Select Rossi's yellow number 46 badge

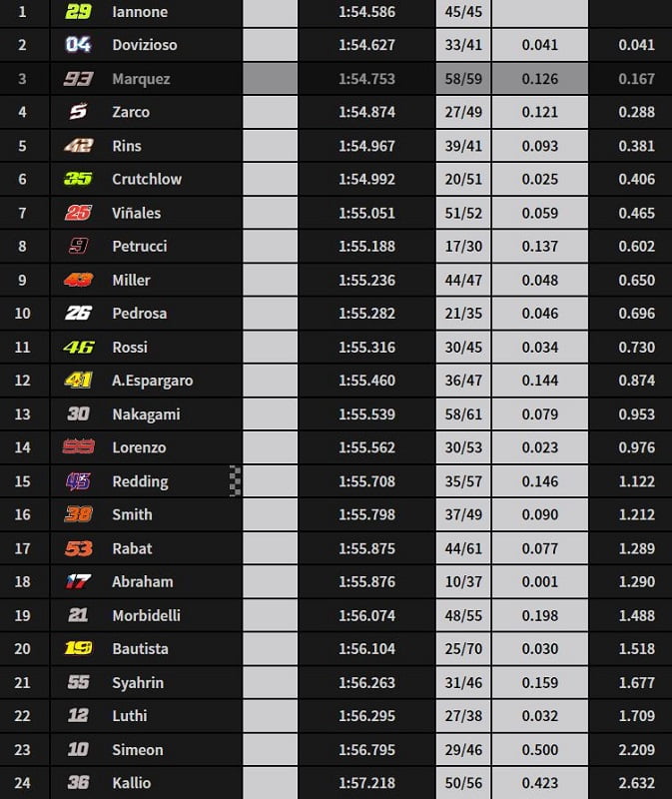point(78,348)
